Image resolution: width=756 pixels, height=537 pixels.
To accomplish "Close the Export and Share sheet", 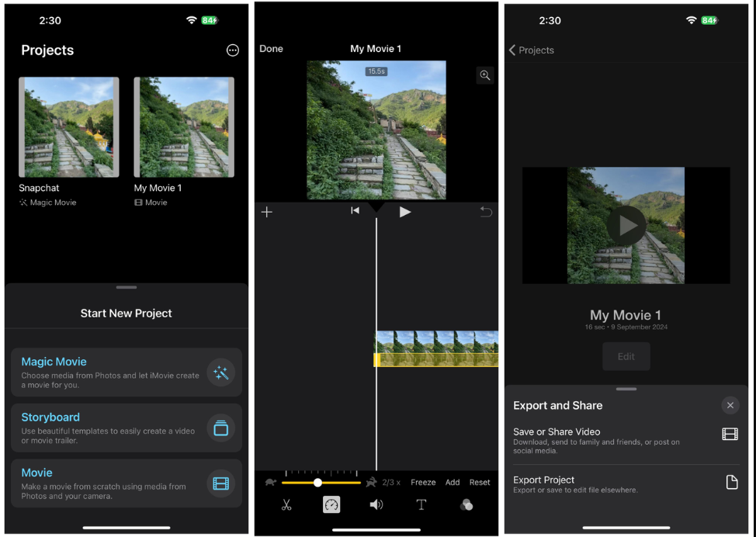I will (730, 405).
